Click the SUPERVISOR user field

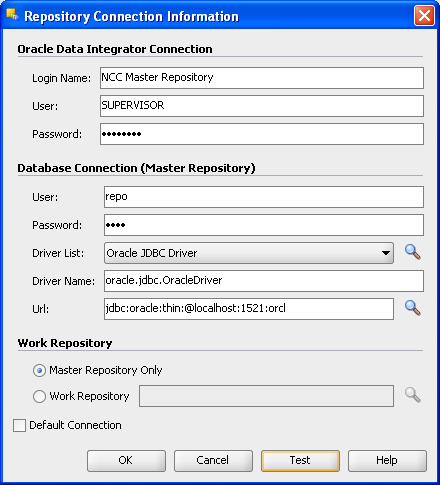(x=262, y=106)
